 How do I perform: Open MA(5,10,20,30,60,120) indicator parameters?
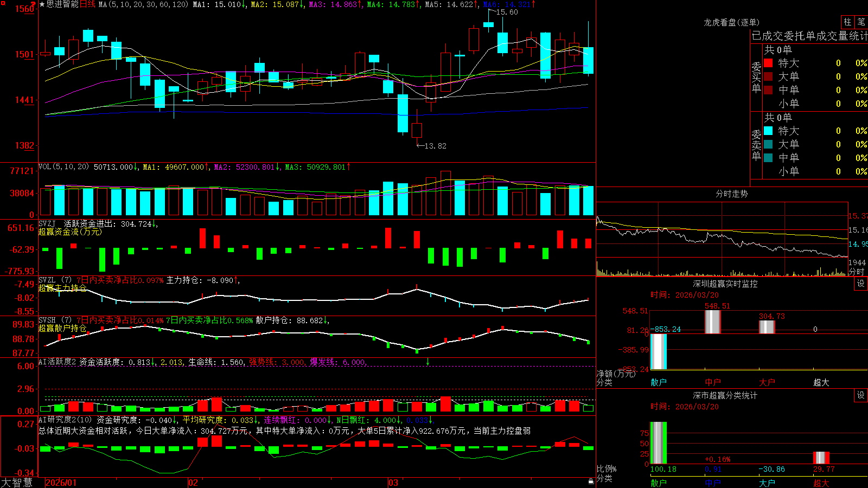[143, 4]
